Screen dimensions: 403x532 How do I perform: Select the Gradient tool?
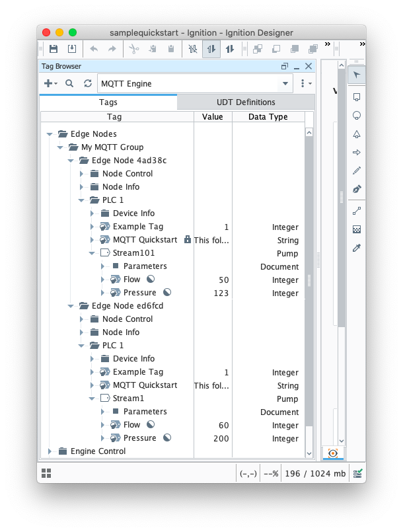357,230
